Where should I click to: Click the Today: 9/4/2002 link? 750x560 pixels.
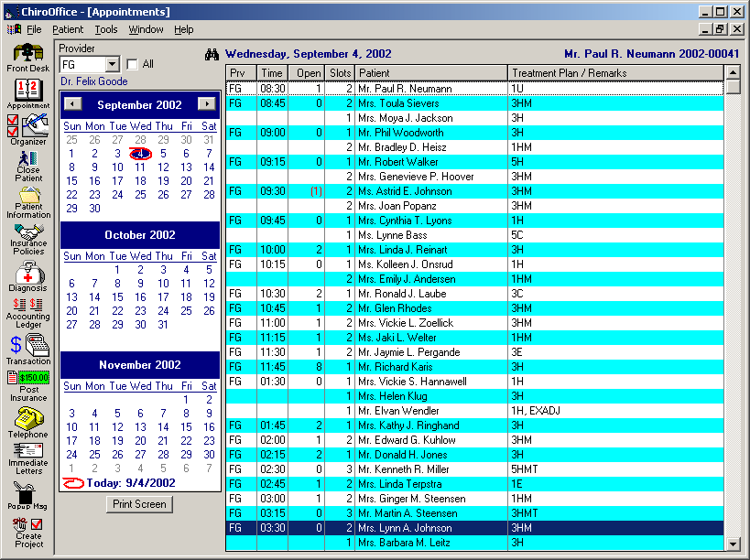click(119, 482)
